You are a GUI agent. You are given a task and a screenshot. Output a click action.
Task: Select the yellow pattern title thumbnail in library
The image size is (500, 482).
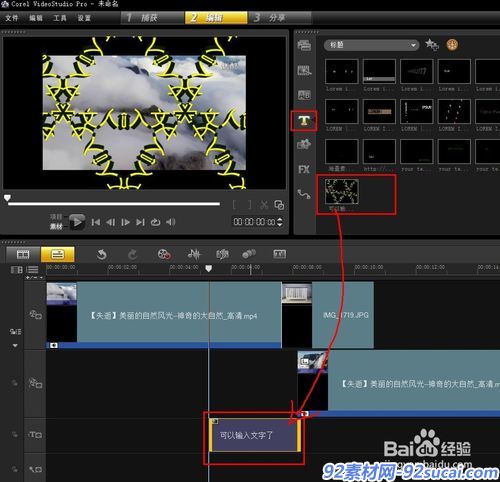(x=342, y=191)
